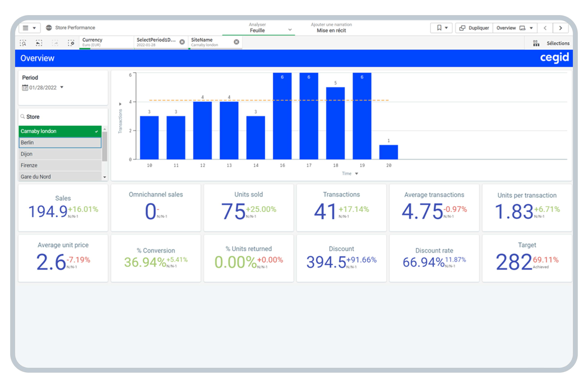588x388 pixels.
Task: Open the Sélections tool grid icon
Action: [x=536, y=43]
